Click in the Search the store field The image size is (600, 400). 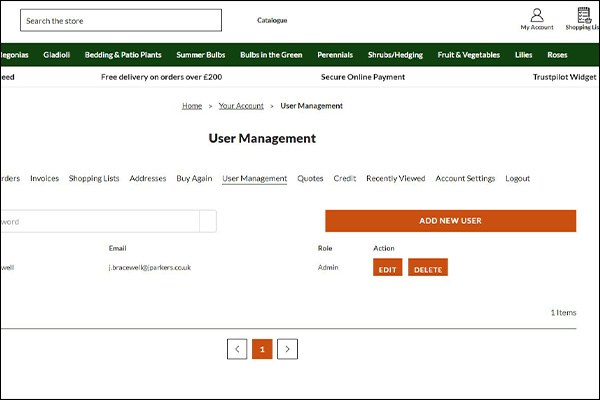coord(120,20)
